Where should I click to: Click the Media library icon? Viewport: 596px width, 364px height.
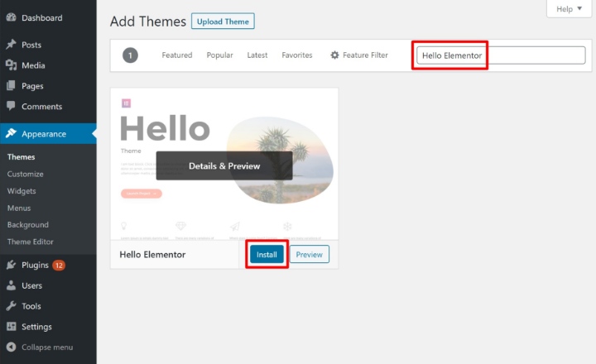[11, 65]
